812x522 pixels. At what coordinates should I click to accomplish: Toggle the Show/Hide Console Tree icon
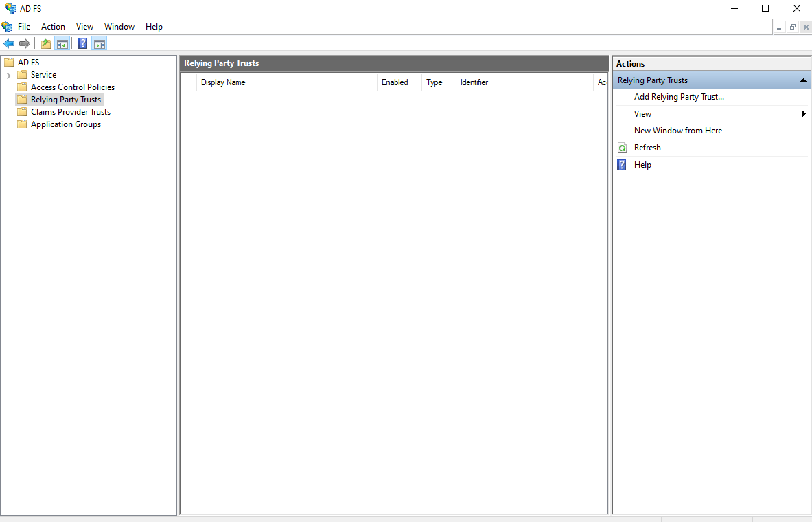(x=62, y=44)
